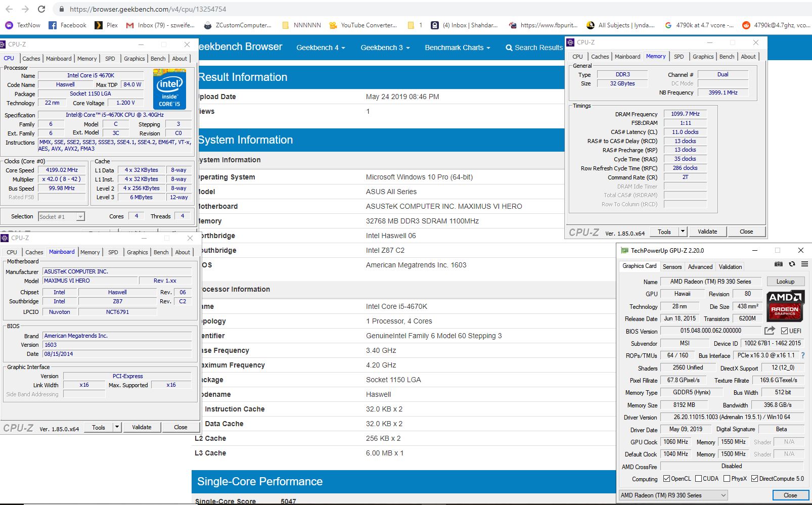The image size is (812, 505).
Task: Open the bookmark folder labeled 1
Action: (415, 25)
